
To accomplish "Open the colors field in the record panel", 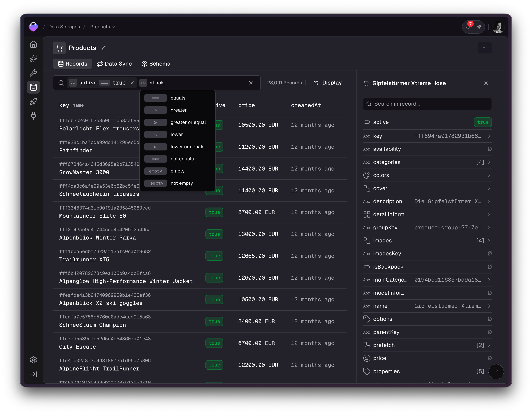I will click(x=427, y=175).
